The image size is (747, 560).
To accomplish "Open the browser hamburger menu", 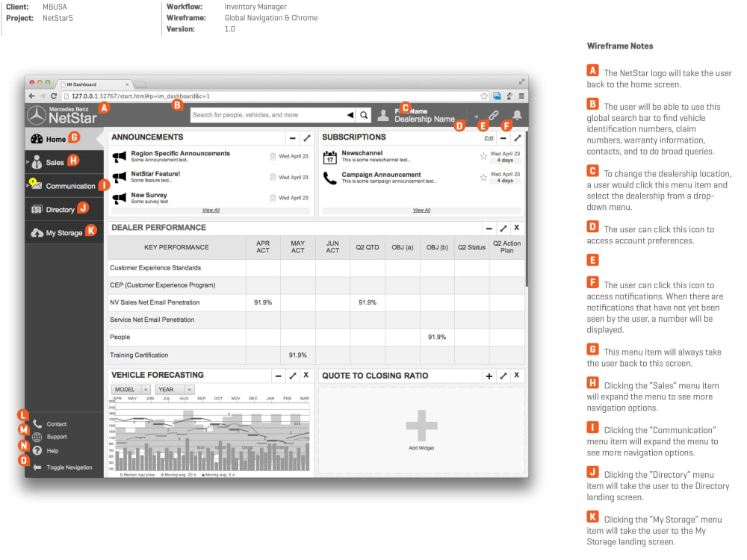I will 521,96.
